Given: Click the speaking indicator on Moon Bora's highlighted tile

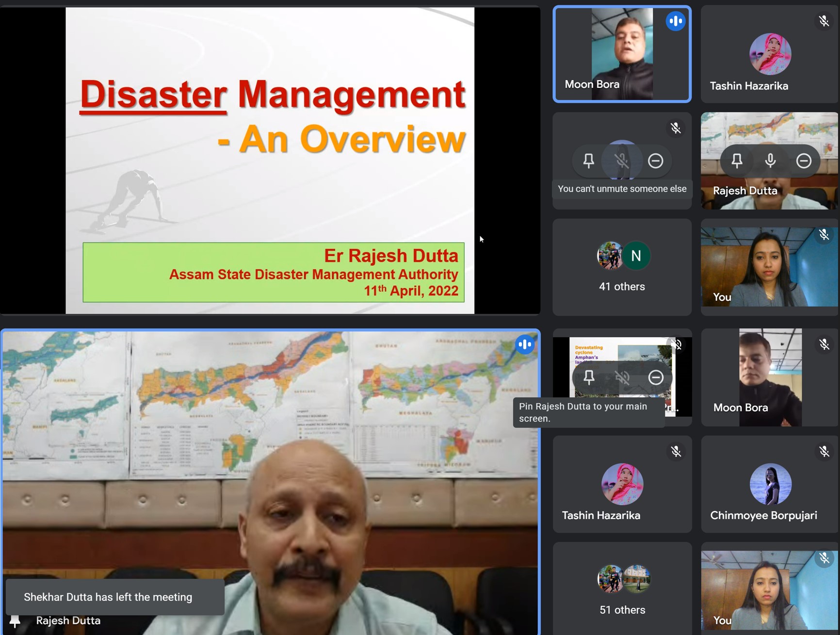Looking at the screenshot, I should 675,21.
